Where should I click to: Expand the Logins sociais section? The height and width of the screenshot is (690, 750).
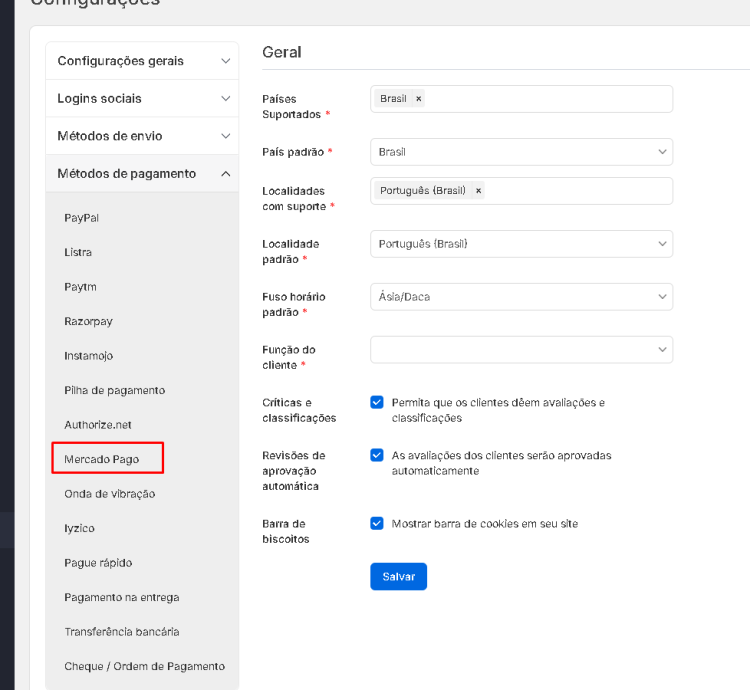pos(142,99)
